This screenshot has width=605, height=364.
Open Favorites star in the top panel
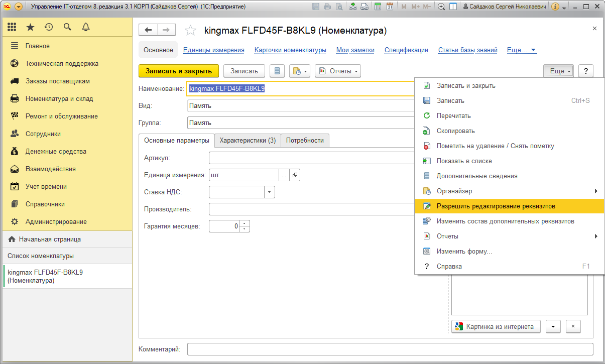click(x=31, y=27)
